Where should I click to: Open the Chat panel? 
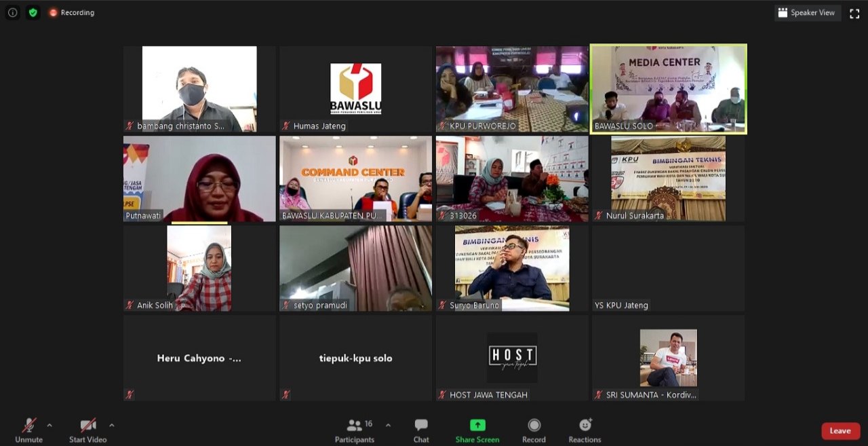coord(421,430)
